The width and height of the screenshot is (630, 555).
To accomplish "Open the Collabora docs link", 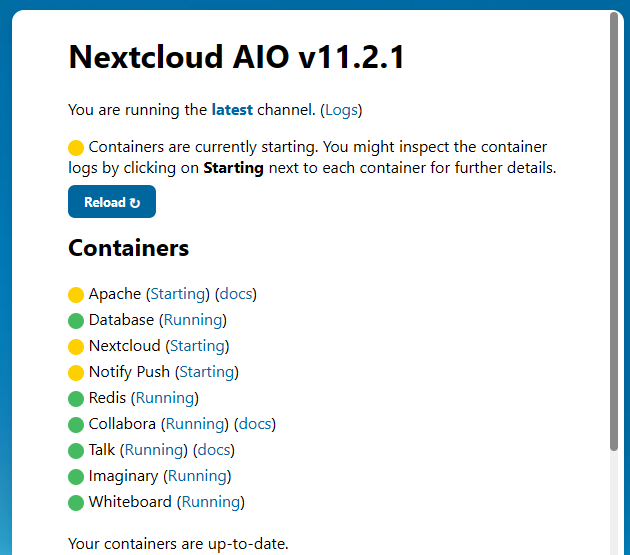I will click(255, 424).
